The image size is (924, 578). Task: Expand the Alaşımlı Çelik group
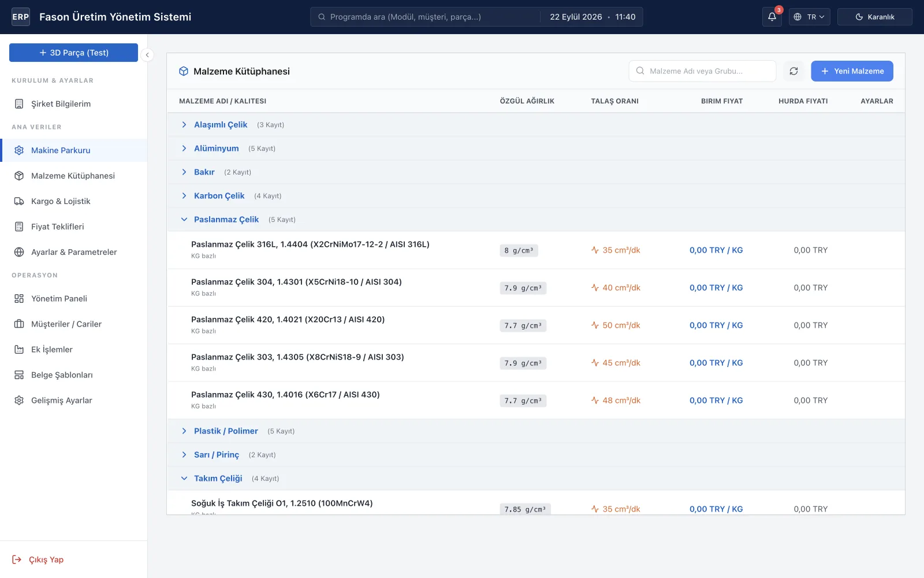pos(184,125)
